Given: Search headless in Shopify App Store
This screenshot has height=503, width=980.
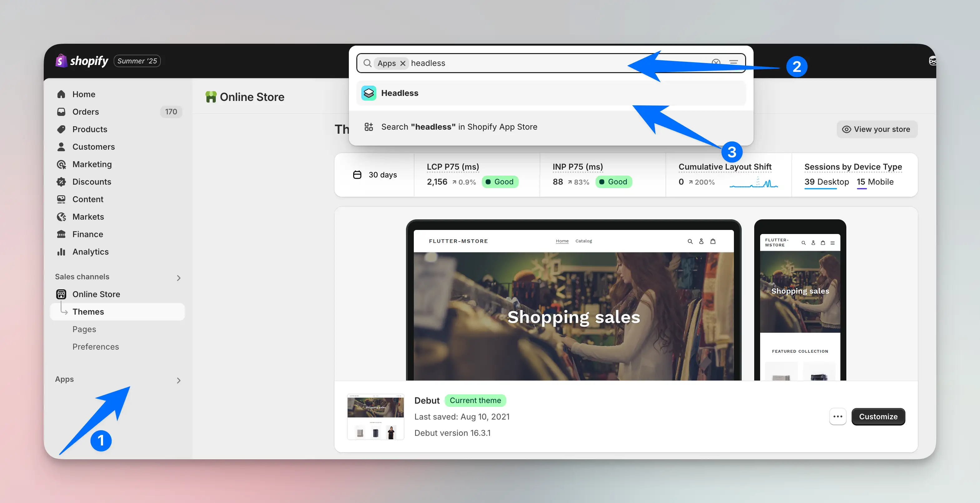Looking at the screenshot, I should click(459, 127).
